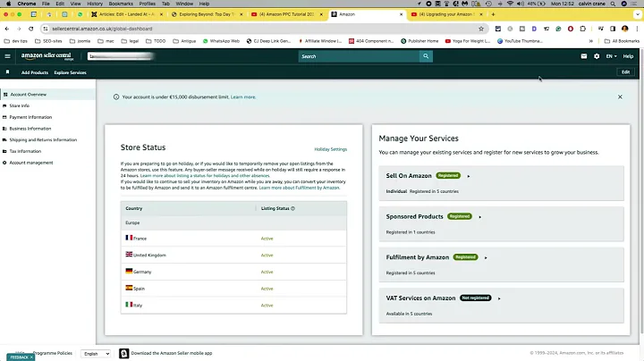Click the Holiday Settings link
Viewport: 644px width, 361px height.
(331, 149)
